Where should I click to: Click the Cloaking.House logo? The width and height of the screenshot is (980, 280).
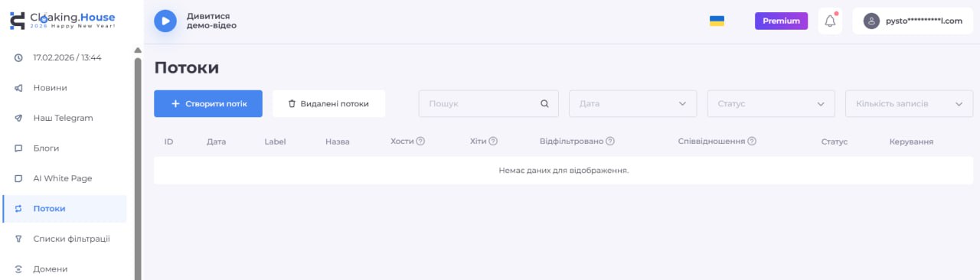point(62,20)
